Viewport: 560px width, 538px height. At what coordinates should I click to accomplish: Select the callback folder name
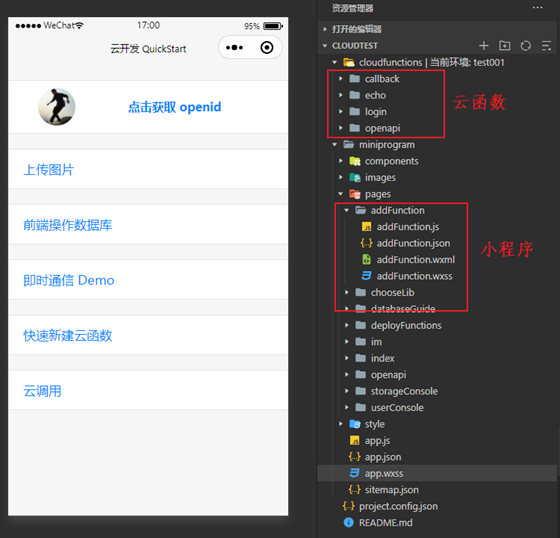point(382,79)
